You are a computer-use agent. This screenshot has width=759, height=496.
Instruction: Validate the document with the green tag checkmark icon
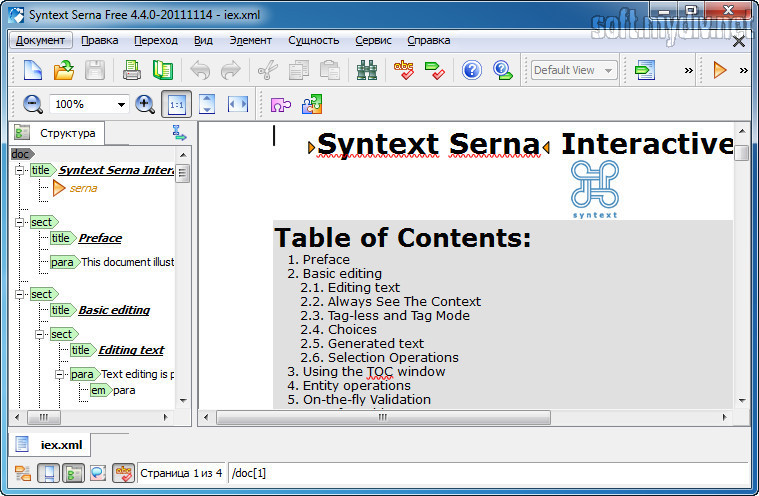click(x=435, y=70)
